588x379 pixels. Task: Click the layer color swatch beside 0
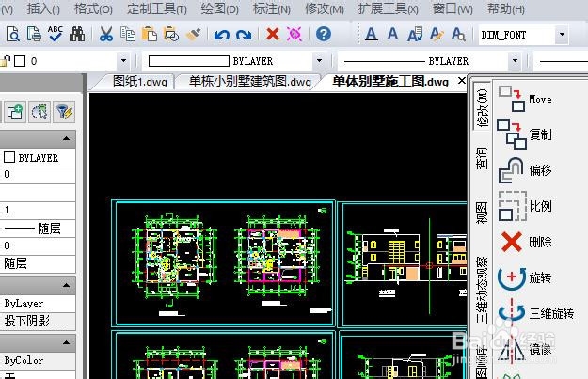20,61
